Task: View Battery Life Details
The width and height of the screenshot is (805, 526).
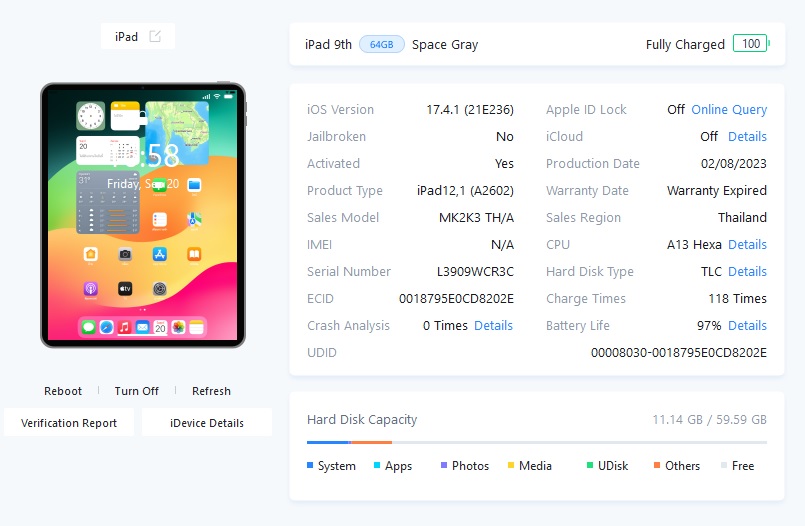Action: point(747,325)
